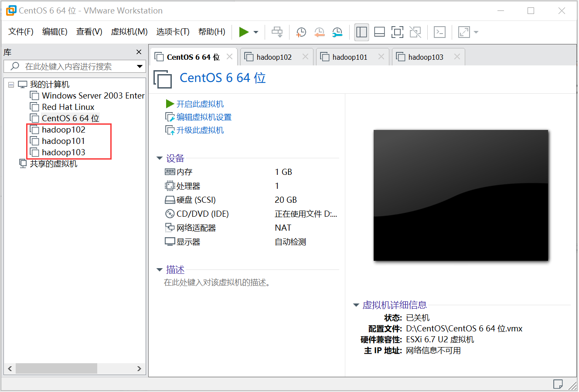
Task: Open the 文件(F) menu
Action: click(x=21, y=31)
